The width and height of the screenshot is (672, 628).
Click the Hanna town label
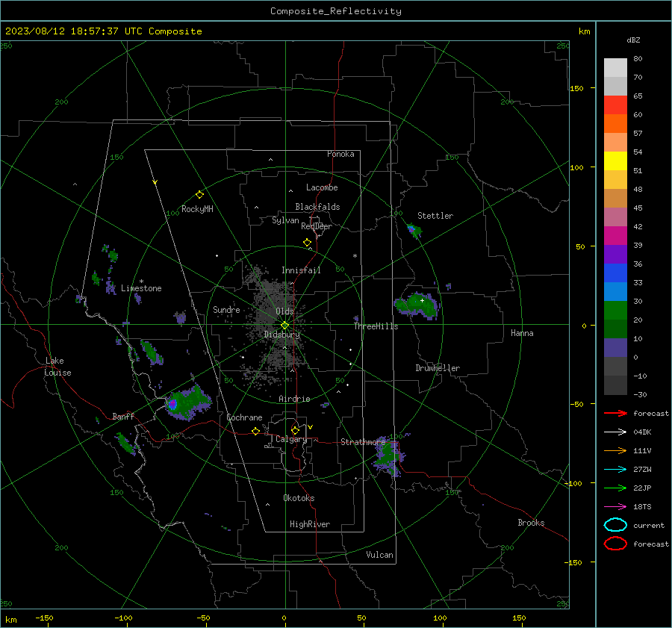[522, 333]
